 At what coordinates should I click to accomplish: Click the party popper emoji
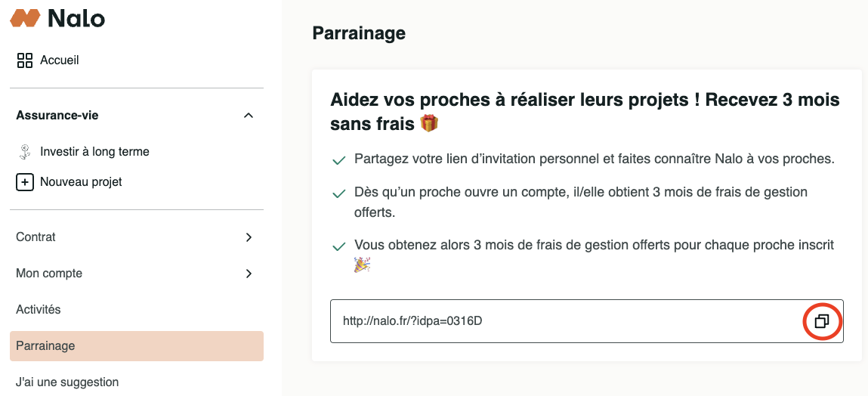363,265
